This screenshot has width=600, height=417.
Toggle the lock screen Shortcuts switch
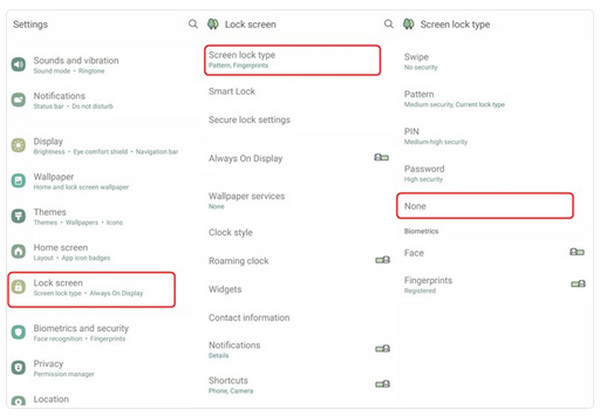(x=383, y=383)
